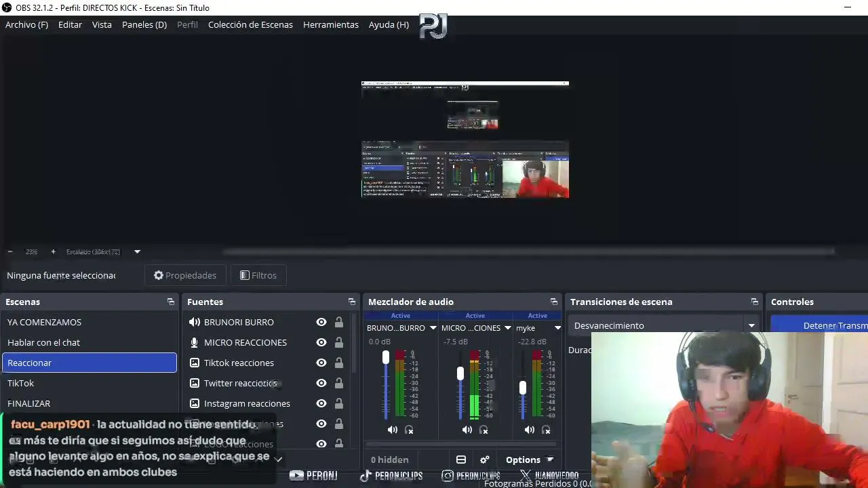Click the image icon of Twitter reacciones source

(x=195, y=383)
